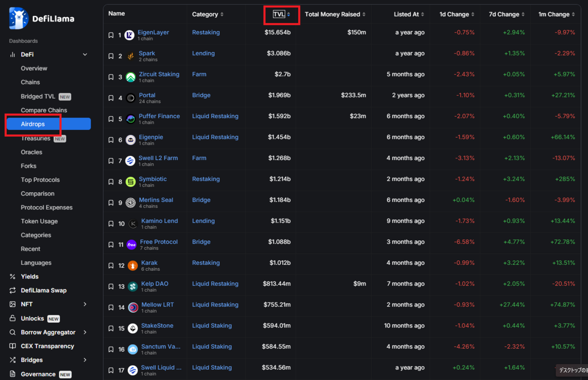Click the Symbiotic logo icon
Screen dimensions: 588x380
tap(130, 182)
